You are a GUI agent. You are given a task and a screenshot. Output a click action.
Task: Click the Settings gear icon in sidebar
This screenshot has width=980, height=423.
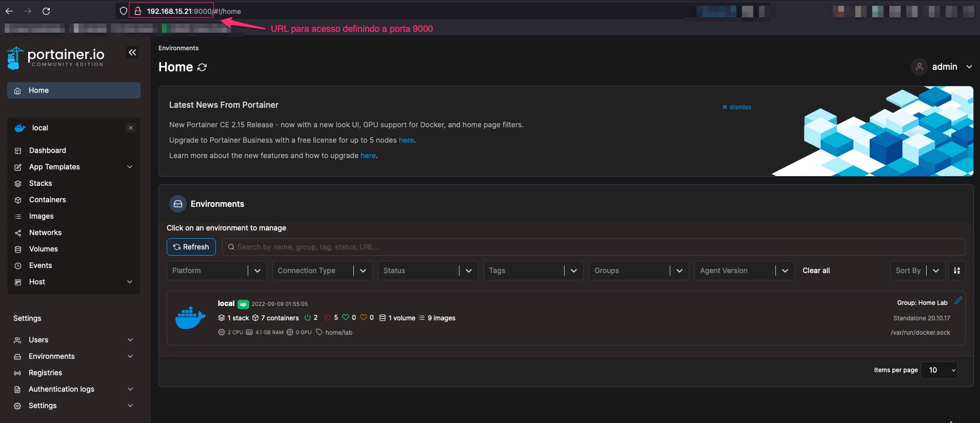point(17,406)
